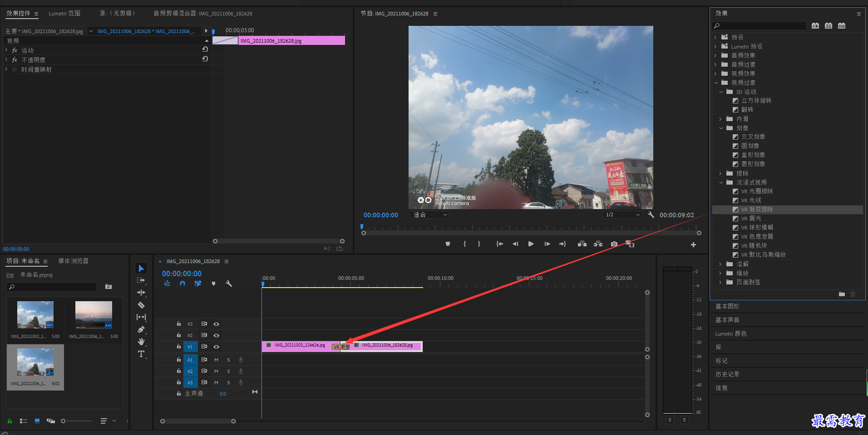Toggle lock on track A3
Image resolution: width=868 pixels, height=435 pixels.
click(x=179, y=382)
